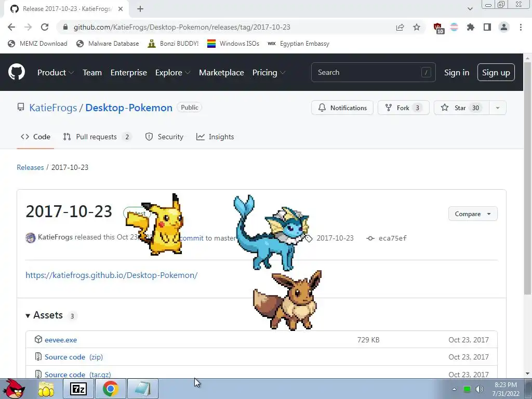532x399 pixels.
Task: Click the Sign up button
Action: [496, 72]
